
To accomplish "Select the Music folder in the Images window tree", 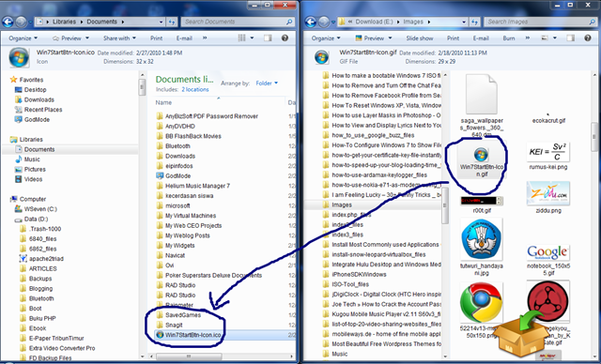I will pos(339,354).
